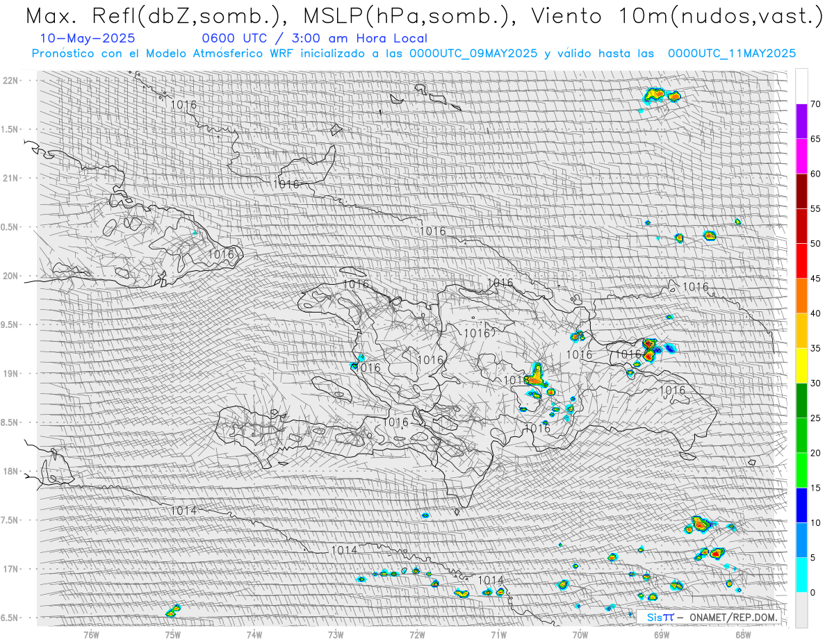Click longitude axis label '75W'
Screen dimensions: 834x644
[173, 634]
